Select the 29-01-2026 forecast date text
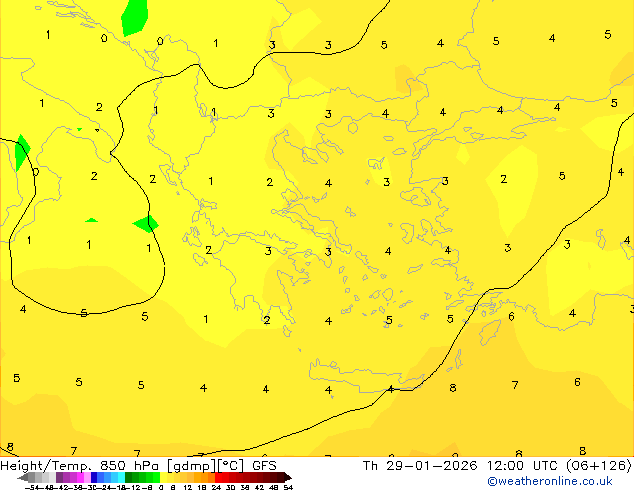The width and height of the screenshot is (634, 490). pos(431,466)
